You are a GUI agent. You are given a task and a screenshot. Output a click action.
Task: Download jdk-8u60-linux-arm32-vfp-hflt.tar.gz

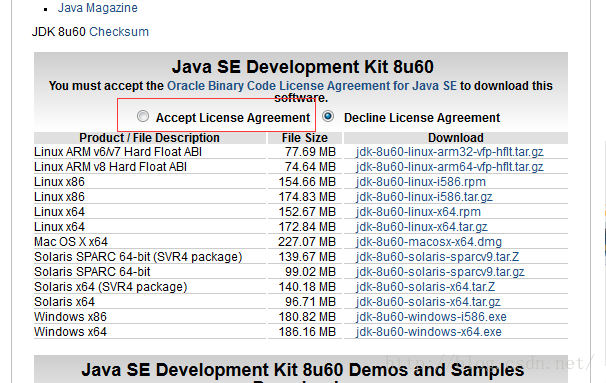point(450,152)
